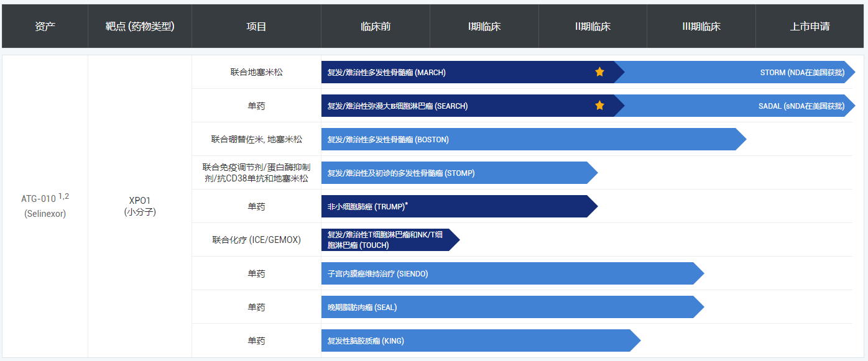The image size is (868, 361).
Task: Click the gold star in the SEARCH bar
Action: [x=599, y=106]
